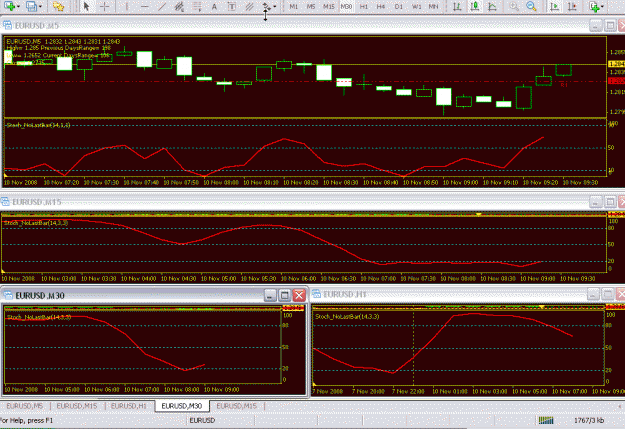Expand the Indicators list dropdown arrow
625x429 pixels.
coord(602,6)
